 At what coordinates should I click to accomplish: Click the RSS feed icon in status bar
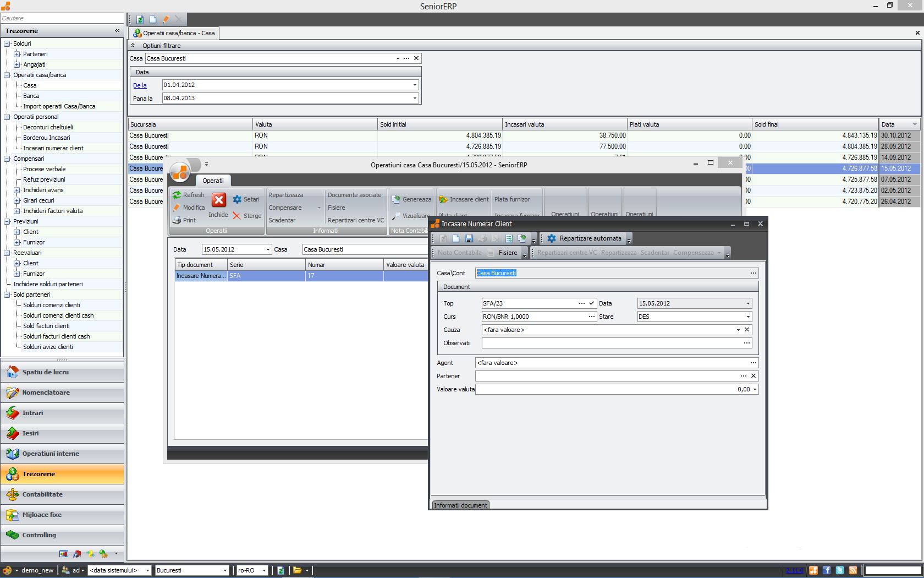pos(853,570)
